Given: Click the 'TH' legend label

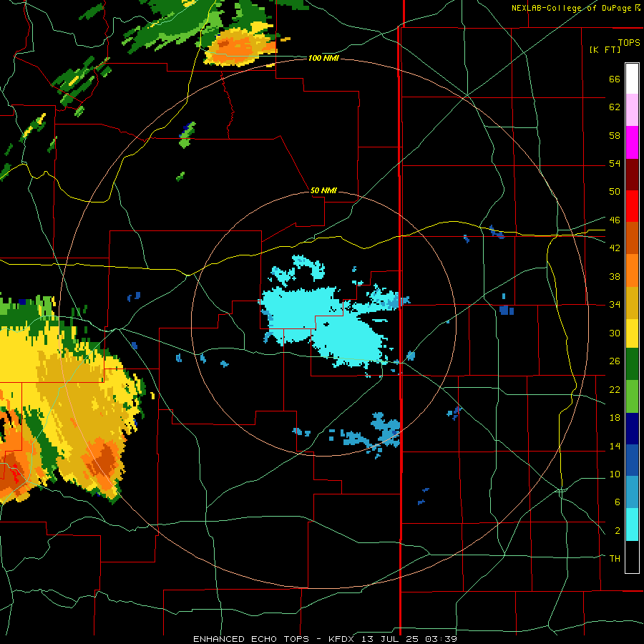Looking at the screenshot, I should [615, 559].
